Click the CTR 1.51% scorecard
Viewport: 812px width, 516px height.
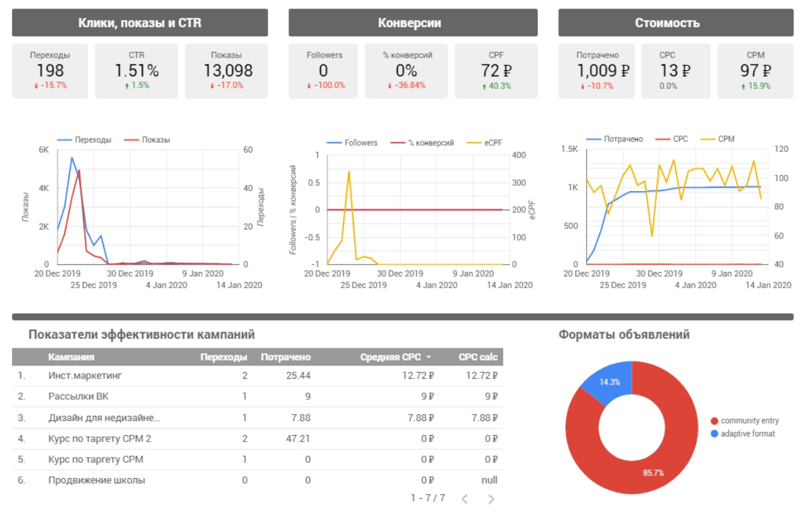tap(137, 71)
